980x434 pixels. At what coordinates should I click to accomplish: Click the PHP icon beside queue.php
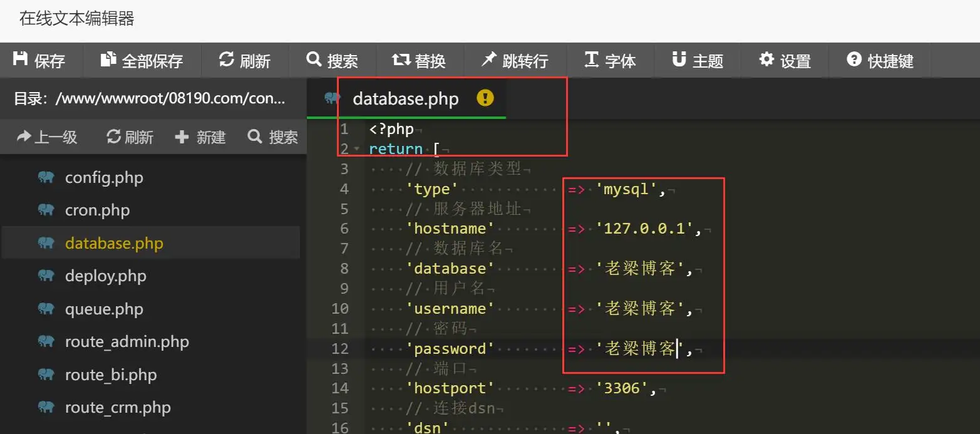tap(46, 309)
